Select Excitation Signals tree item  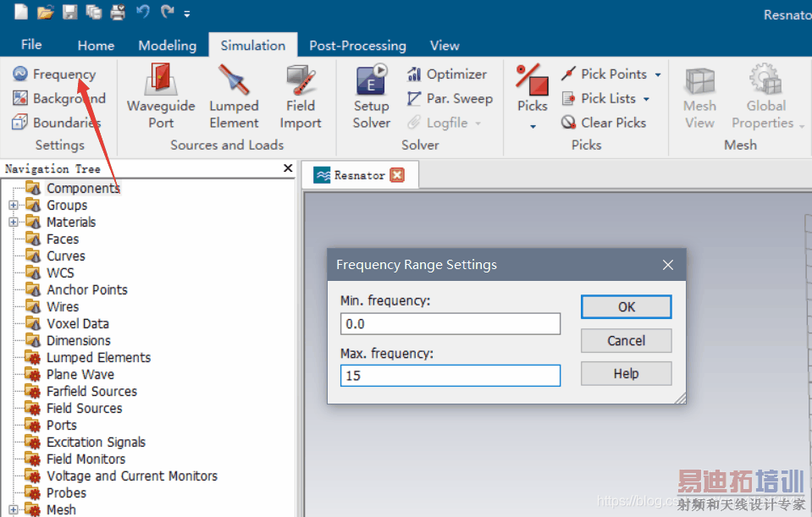[x=96, y=443]
